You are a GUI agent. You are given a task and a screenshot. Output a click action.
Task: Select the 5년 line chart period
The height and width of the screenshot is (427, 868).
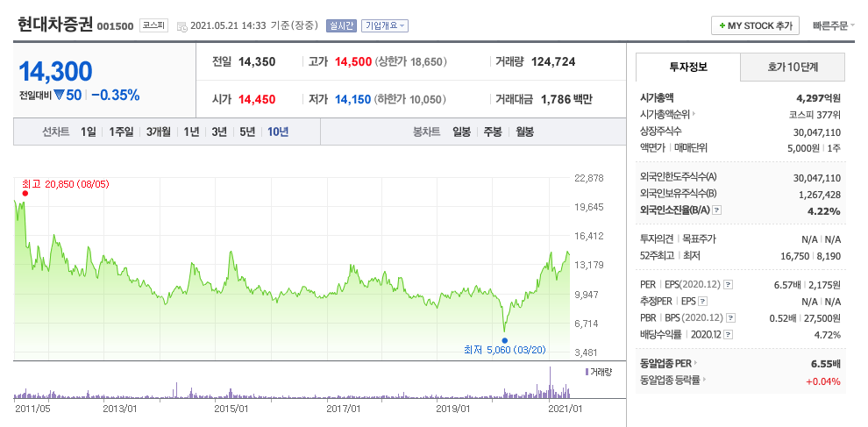pos(247,132)
